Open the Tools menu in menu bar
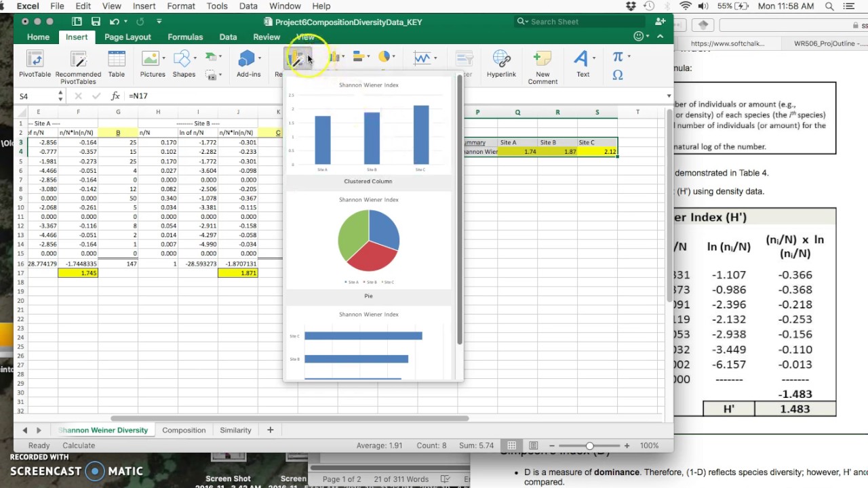The width and height of the screenshot is (868, 488). click(x=217, y=6)
